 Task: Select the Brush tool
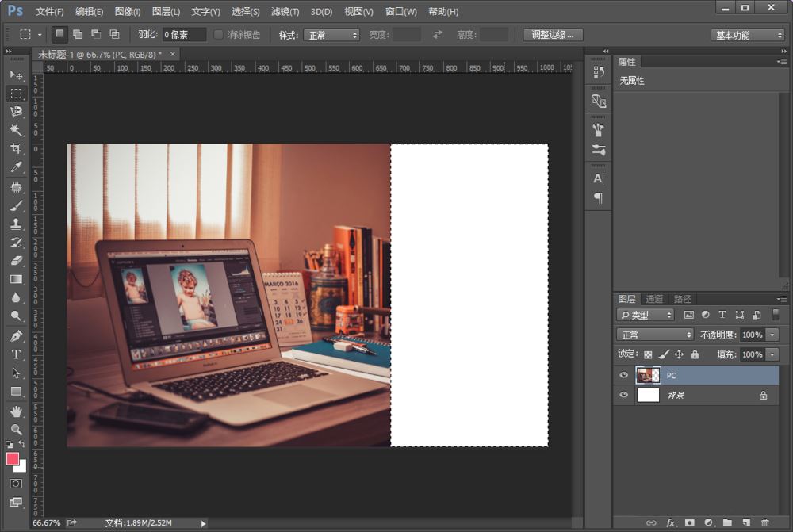(16, 205)
